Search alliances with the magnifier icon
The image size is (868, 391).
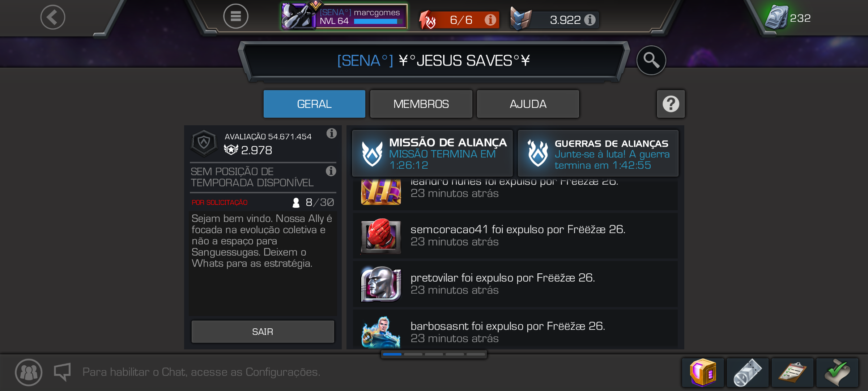click(651, 60)
